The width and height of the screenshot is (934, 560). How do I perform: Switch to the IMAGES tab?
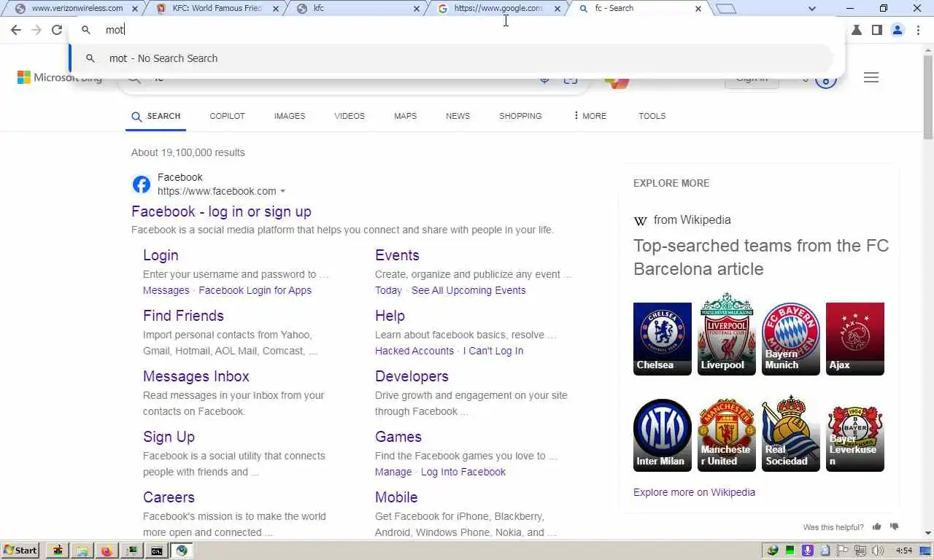[x=290, y=116]
